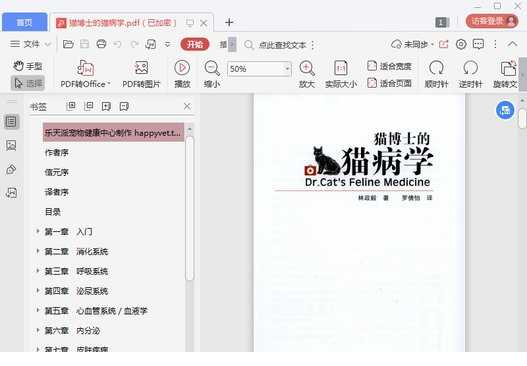Expand the 第二章 消化系统 bookmark

coord(38,251)
